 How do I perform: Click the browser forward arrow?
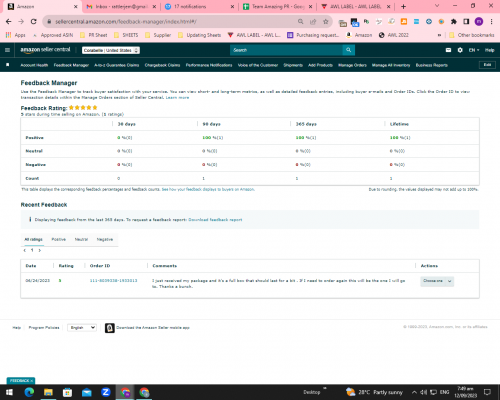coord(21,22)
